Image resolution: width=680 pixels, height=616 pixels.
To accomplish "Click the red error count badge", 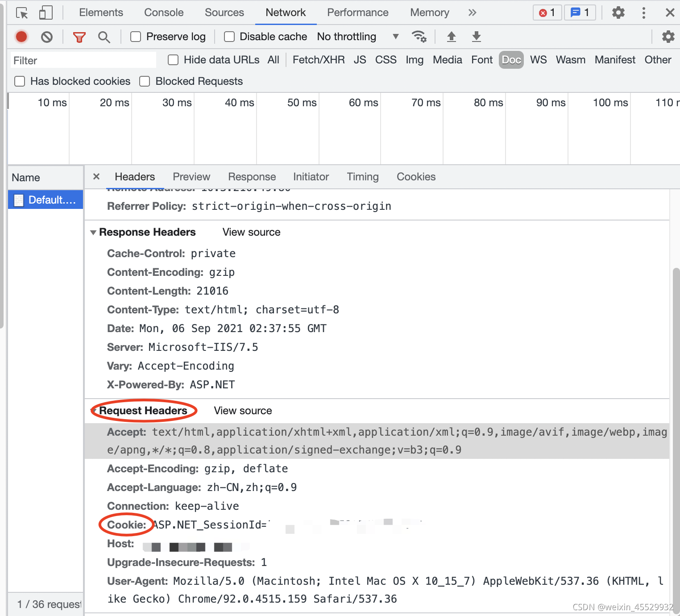I will (x=547, y=12).
